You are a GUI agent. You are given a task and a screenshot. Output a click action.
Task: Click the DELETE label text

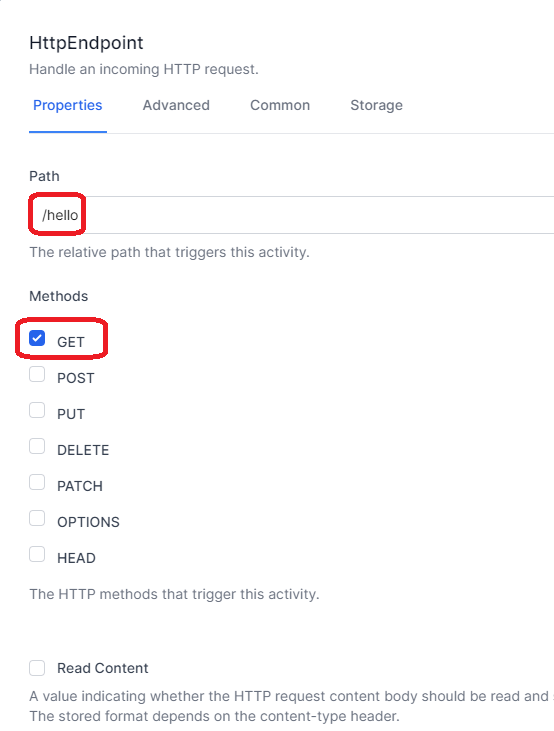83,450
